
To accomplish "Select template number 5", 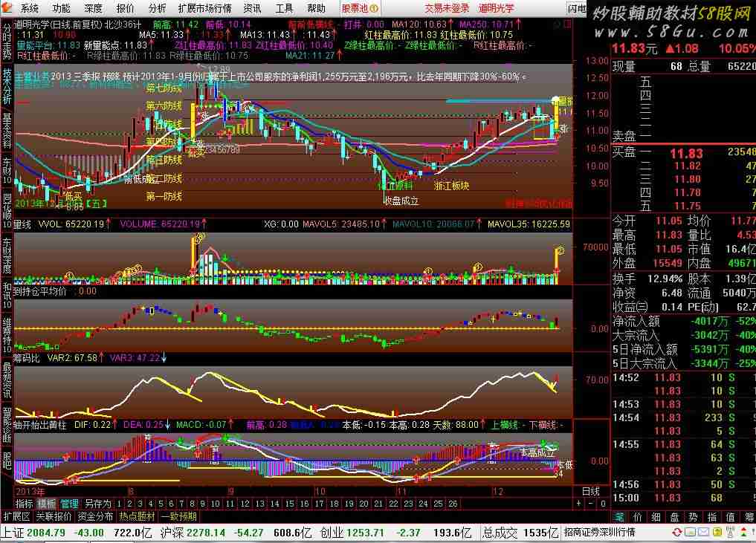I will 161,504.
